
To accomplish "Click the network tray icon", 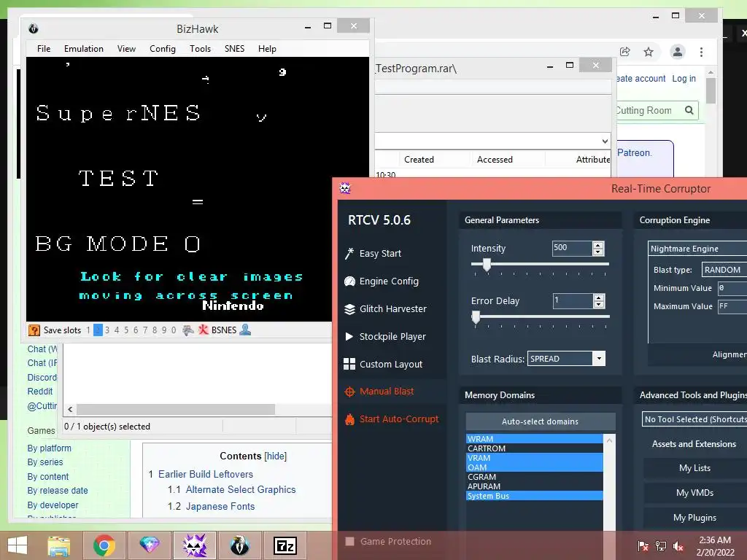I will pos(661,546).
